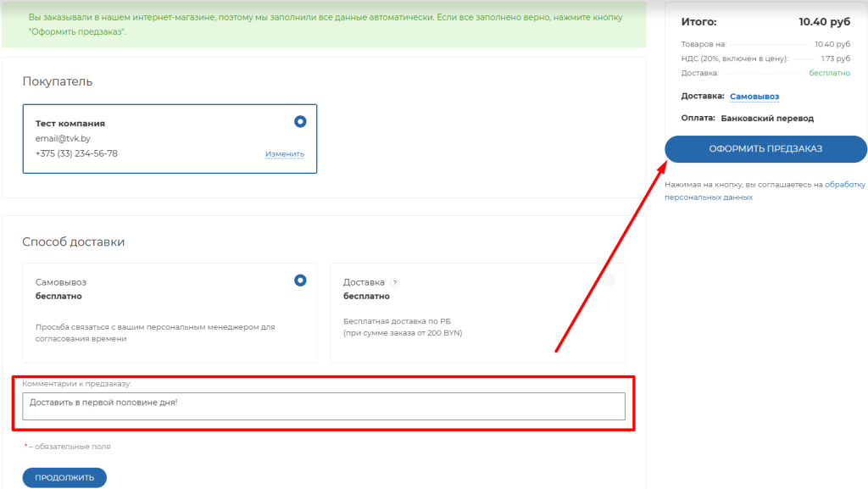Open the Самовывоз link in order summary

[x=754, y=97]
